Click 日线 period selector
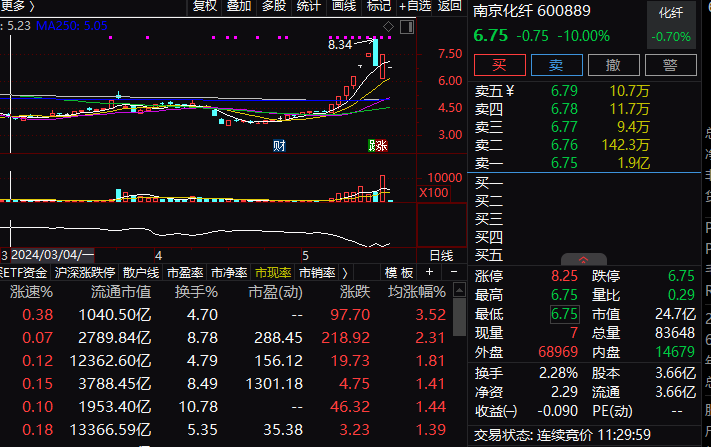 (x=441, y=256)
